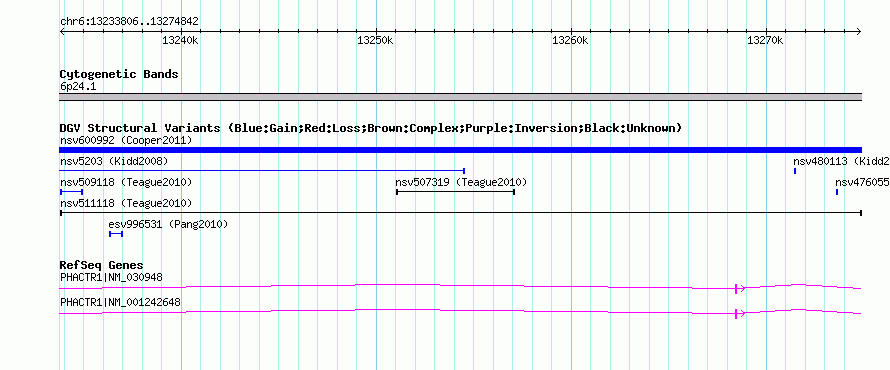890x370 pixels.
Task: Click the nsv476055 label text
Action: (x=863, y=183)
